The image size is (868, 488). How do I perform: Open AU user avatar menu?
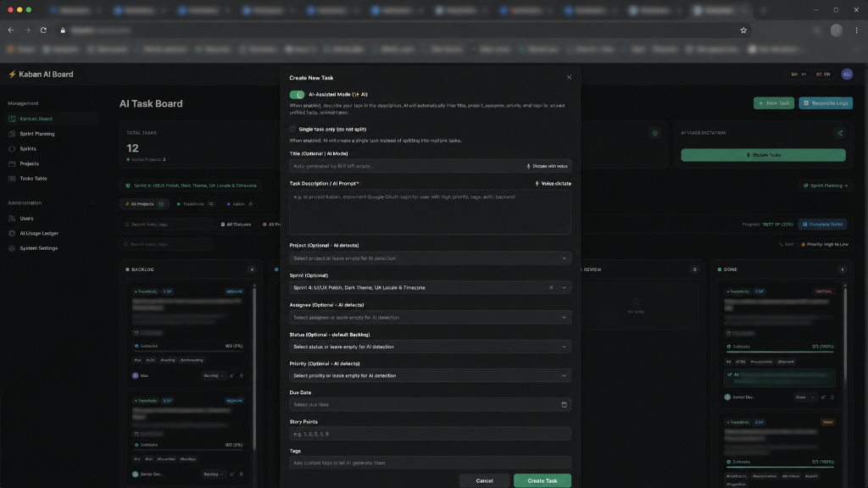click(847, 75)
